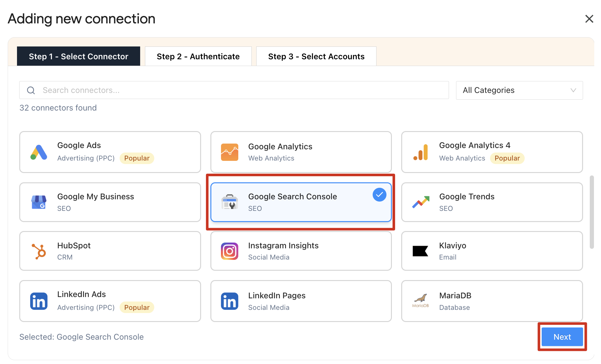Choose the Google My Business storefront icon
This screenshot has width=601, height=364.
39,202
